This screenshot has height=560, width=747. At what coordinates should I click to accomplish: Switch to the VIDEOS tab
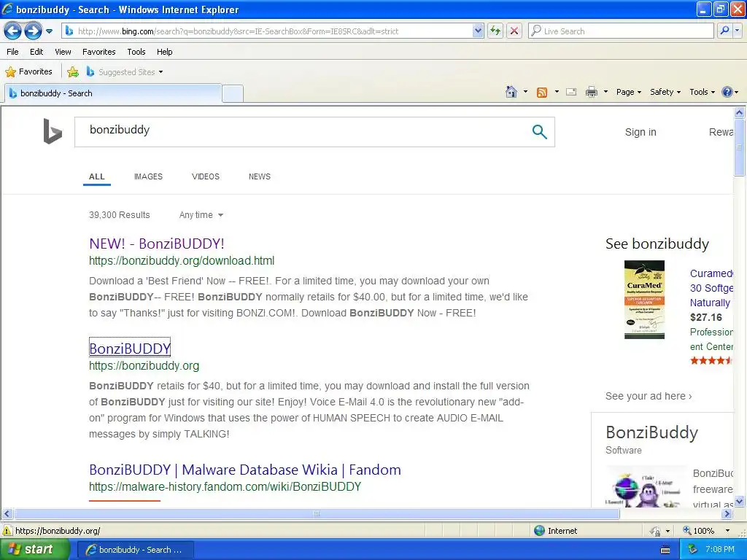pos(205,176)
